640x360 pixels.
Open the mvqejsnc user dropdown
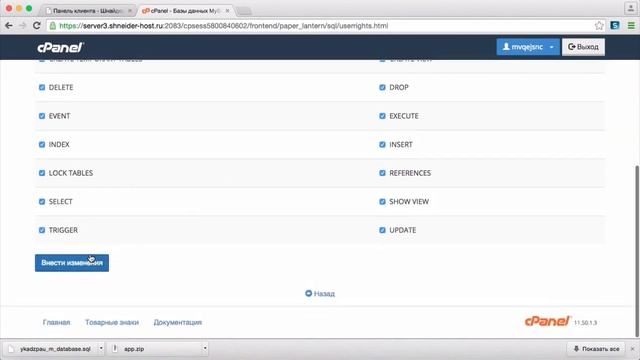528,47
